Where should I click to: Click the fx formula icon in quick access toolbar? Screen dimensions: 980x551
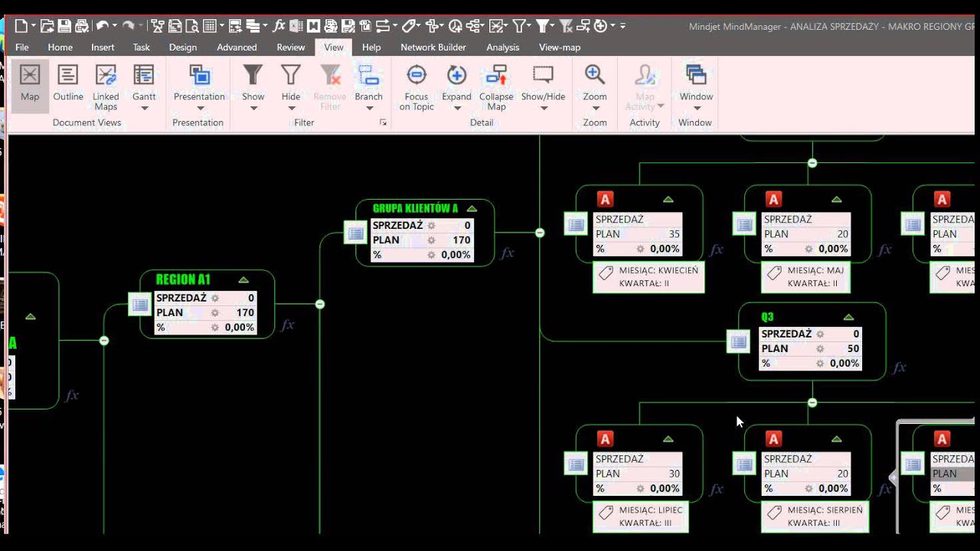[279, 26]
